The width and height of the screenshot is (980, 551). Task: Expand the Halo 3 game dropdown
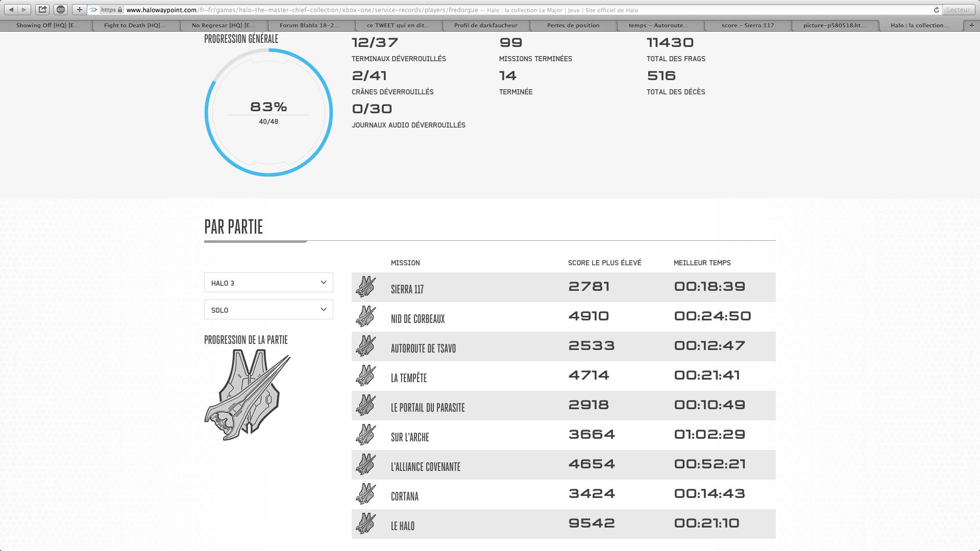click(268, 283)
